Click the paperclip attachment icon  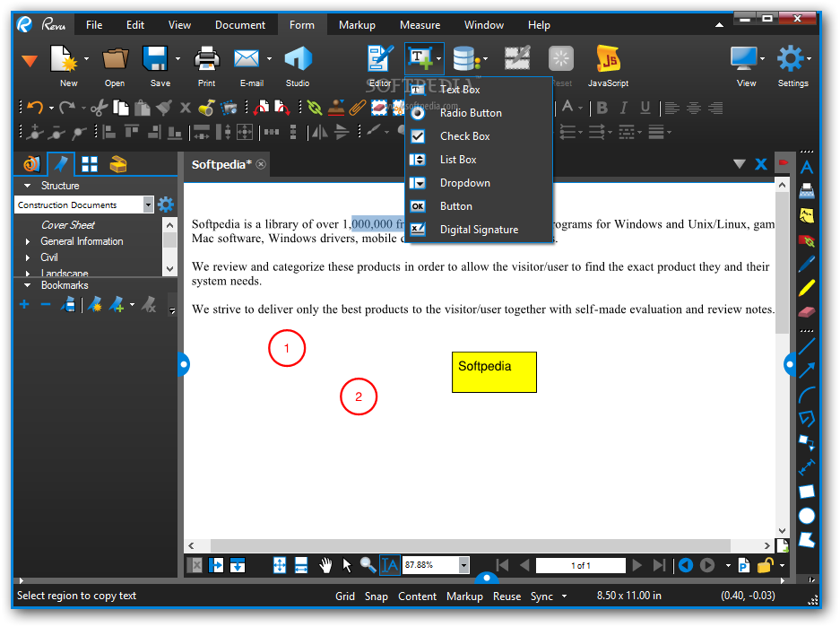click(x=358, y=108)
